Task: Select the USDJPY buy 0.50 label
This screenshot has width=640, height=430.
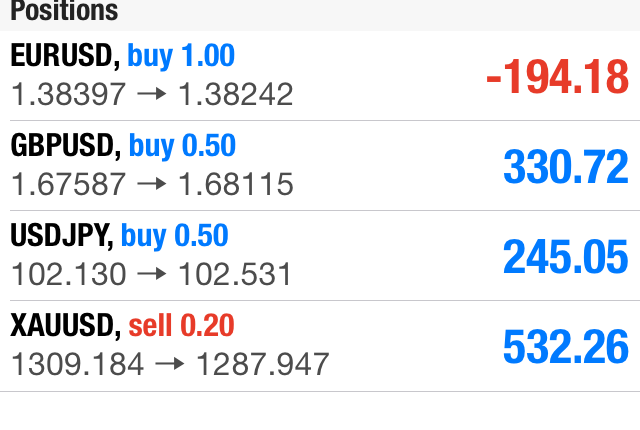Action: (x=175, y=236)
